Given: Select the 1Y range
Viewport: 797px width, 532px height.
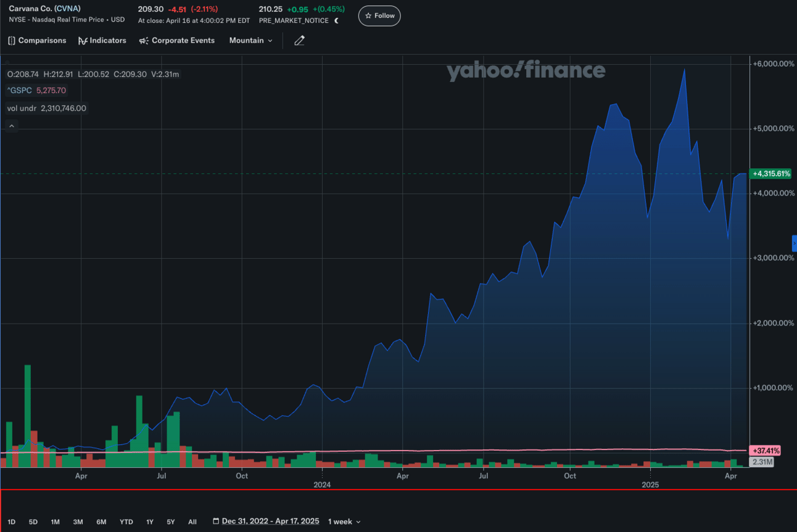Looking at the screenshot, I should point(150,522).
